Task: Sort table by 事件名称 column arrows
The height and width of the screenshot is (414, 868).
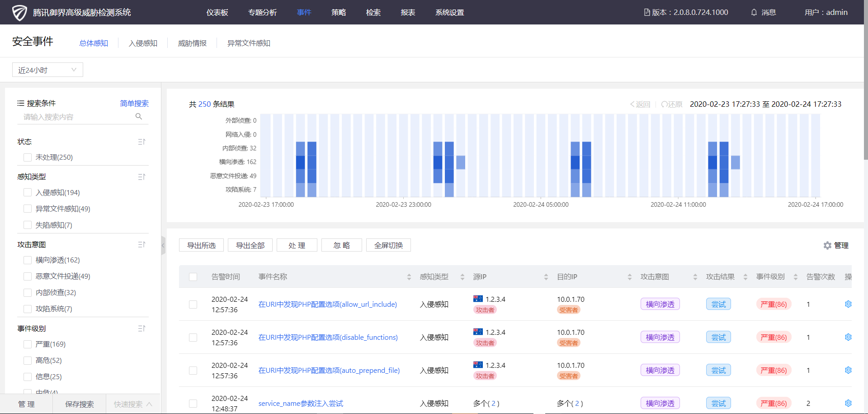Action: coord(409,277)
